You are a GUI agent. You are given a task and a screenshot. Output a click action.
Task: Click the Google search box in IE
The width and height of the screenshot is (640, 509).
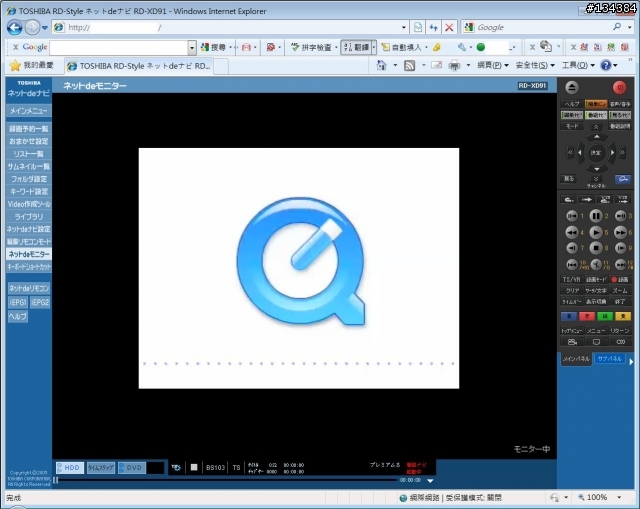544,27
